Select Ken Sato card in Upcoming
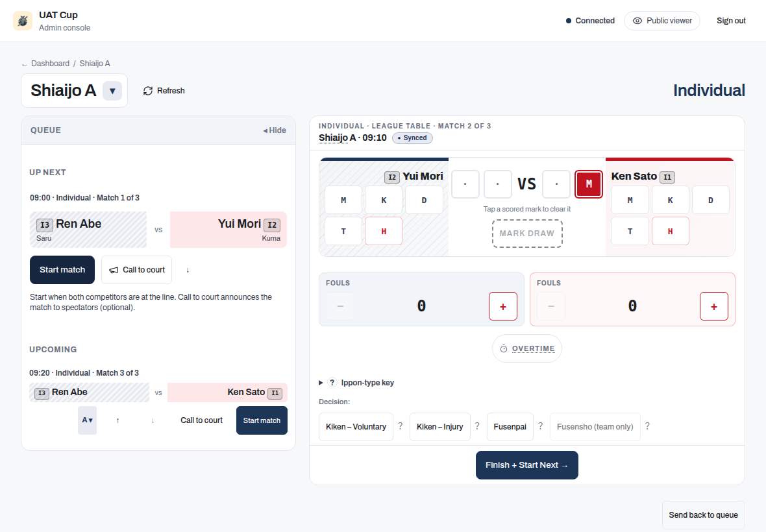The height and width of the screenshot is (532, 766). tap(227, 393)
